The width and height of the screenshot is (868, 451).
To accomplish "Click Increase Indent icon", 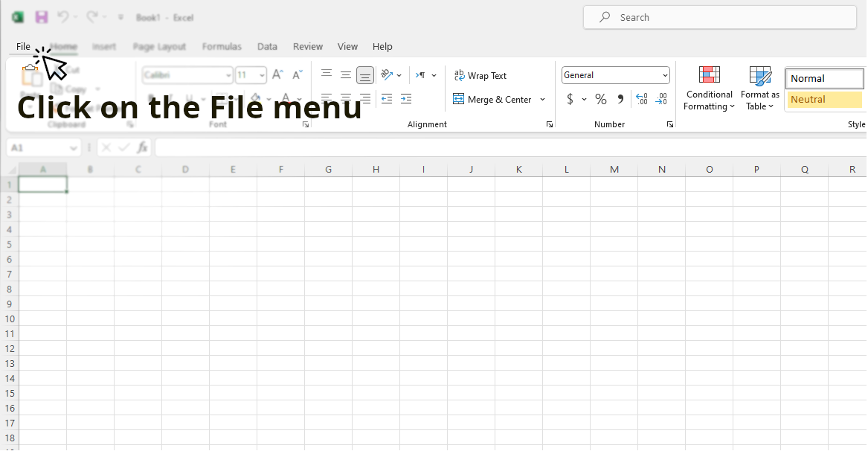I will tap(406, 99).
